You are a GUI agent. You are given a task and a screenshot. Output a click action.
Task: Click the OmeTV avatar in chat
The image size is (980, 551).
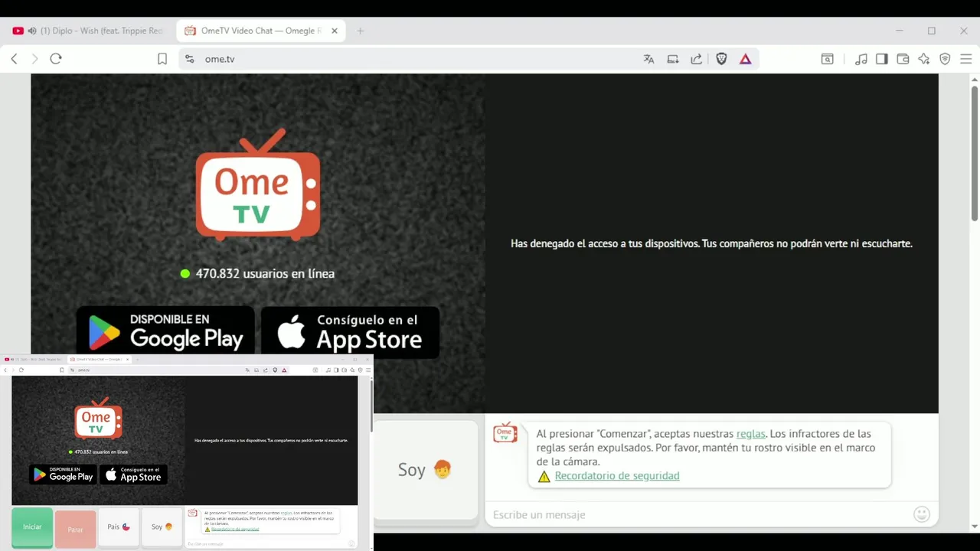pos(505,433)
